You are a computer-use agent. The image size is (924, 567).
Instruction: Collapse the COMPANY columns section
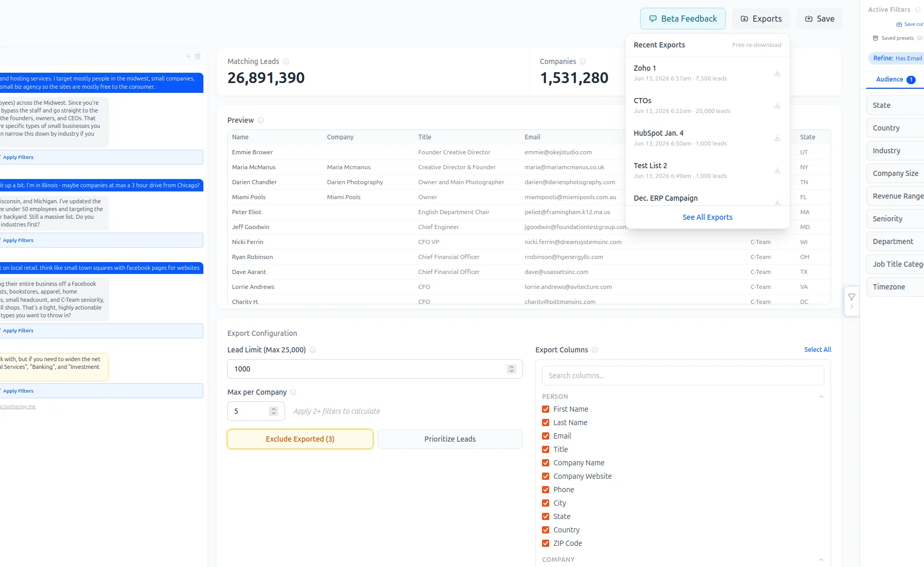click(821, 560)
